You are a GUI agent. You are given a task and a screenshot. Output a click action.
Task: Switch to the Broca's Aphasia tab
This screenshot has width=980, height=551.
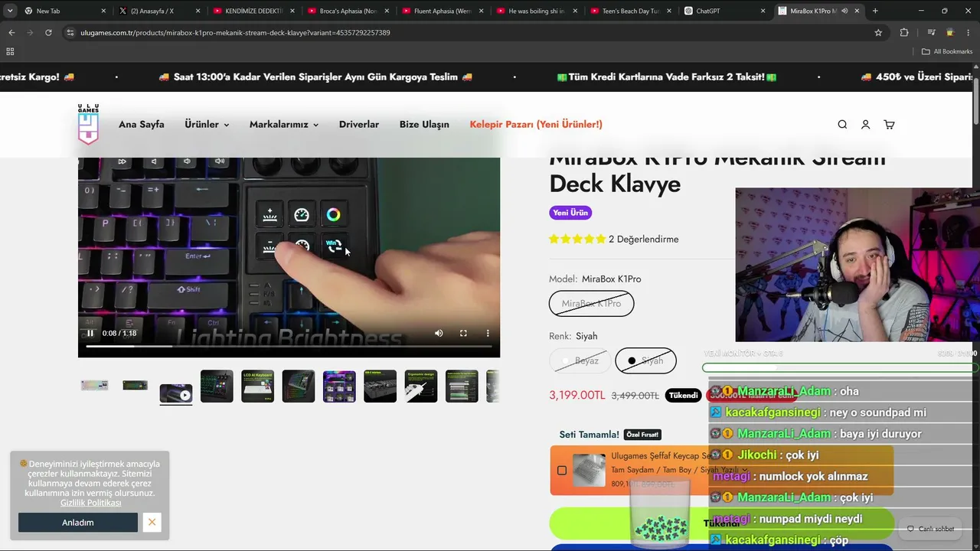(347, 11)
